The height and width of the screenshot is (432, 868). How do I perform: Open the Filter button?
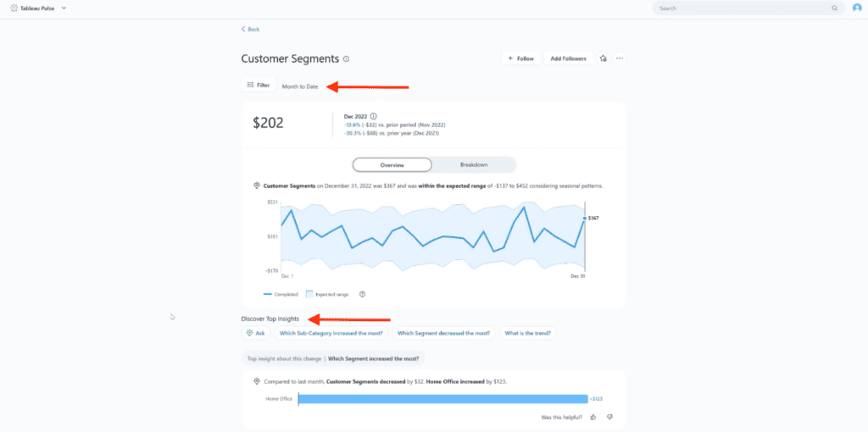[x=259, y=86]
